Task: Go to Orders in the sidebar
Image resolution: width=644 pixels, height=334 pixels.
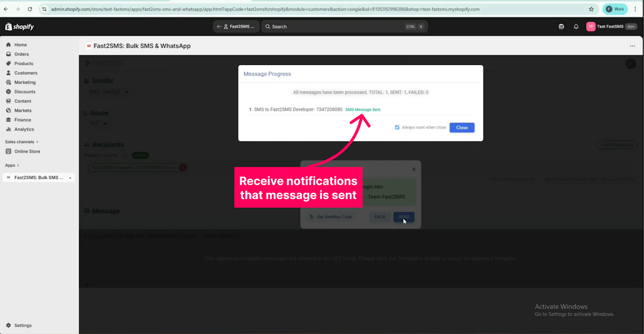Action: 21,54
